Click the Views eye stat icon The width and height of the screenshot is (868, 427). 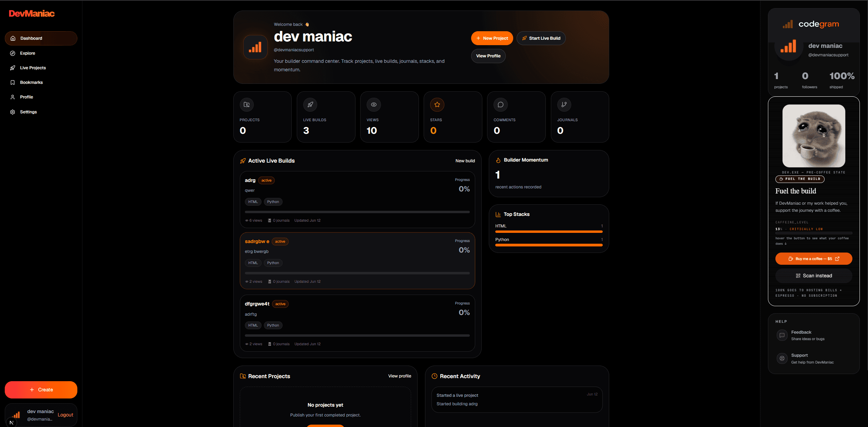pos(373,105)
